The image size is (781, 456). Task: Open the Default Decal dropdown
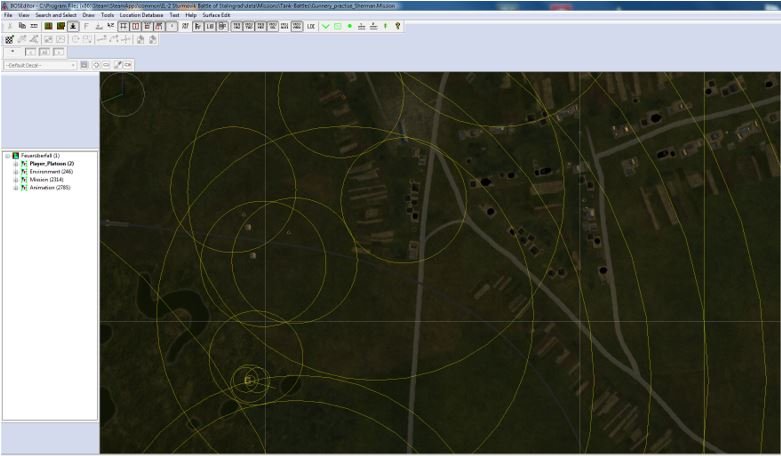(x=40, y=65)
